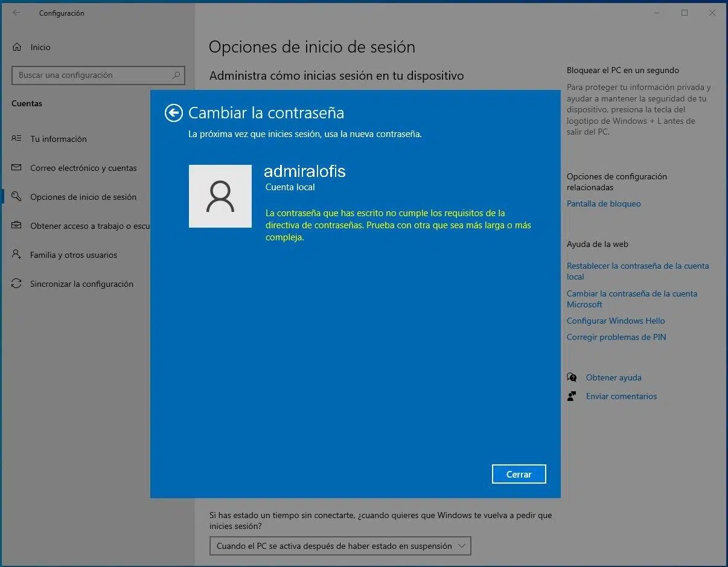Click the Tu información sidebar icon
728x567 pixels.
pos(17,139)
